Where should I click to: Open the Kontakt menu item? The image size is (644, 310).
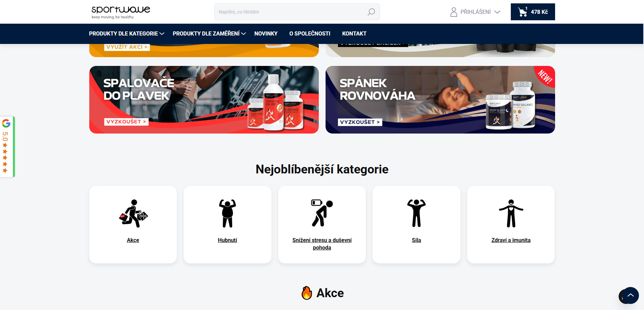pyautogui.click(x=354, y=33)
